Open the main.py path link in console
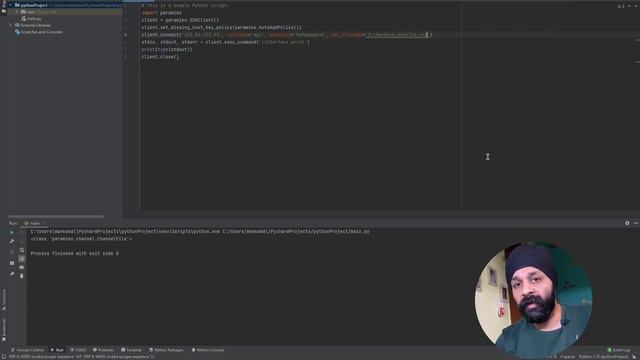Image resolution: width=640 pixels, height=360 pixels. coord(296,231)
